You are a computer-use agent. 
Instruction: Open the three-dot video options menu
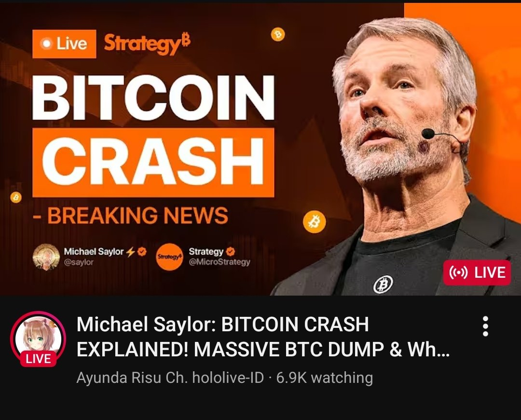pos(485,326)
